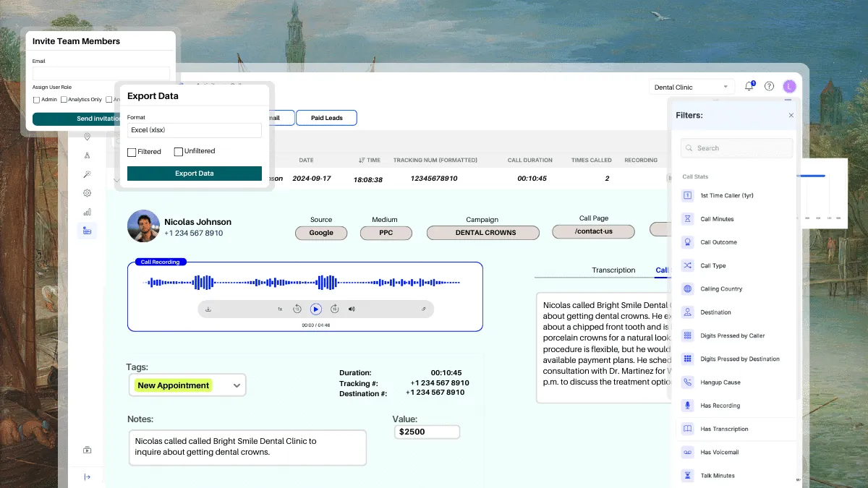This screenshot has height=488, width=868.
Task: Click the /contact-us call page pill
Action: (593, 231)
